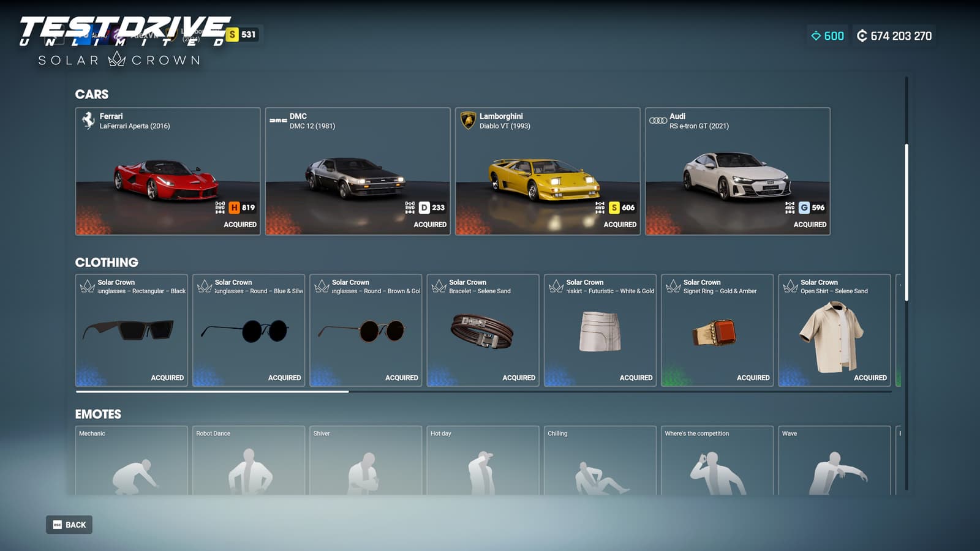980x551 pixels.
Task: Click the Ferrari prancing horse logo
Action: tap(88, 121)
